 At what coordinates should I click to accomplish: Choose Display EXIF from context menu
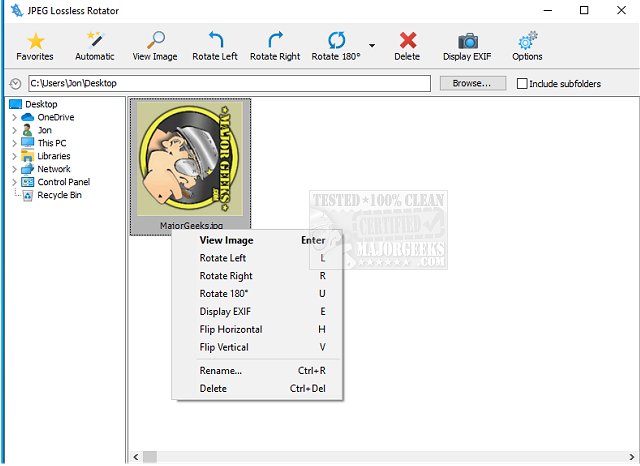257,312
